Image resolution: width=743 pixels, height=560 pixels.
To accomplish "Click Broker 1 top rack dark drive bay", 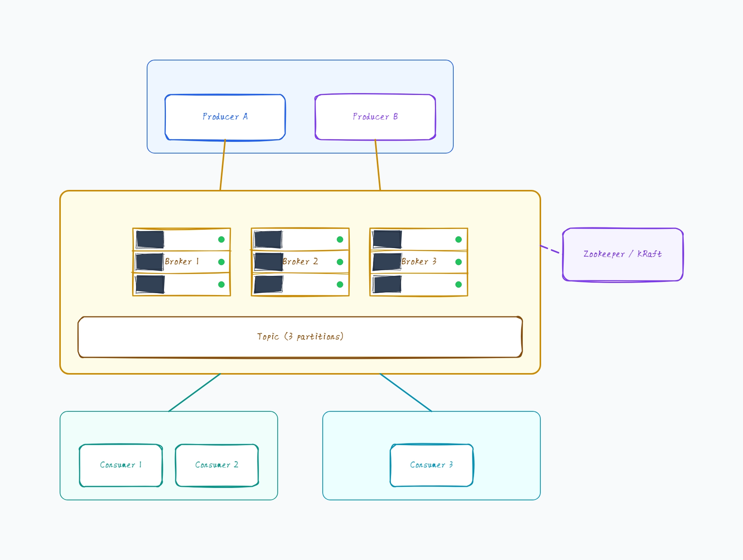I will [x=150, y=239].
